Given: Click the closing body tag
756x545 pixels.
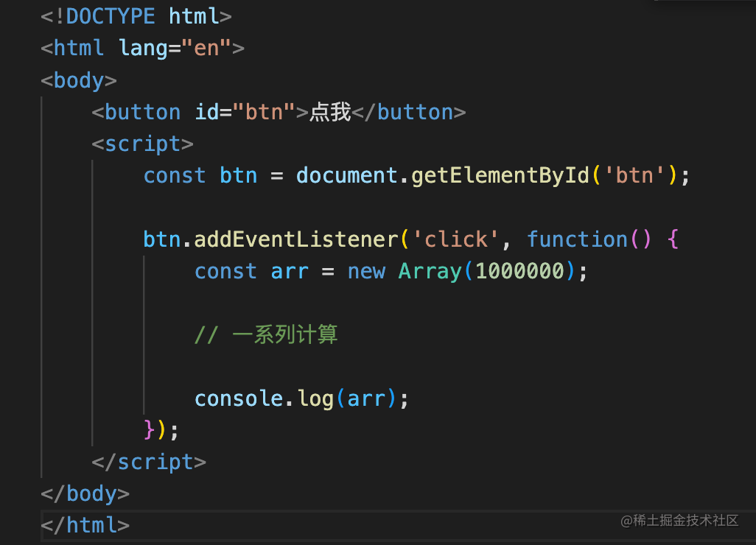Looking at the screenshot, I should [x=85, y=493].
